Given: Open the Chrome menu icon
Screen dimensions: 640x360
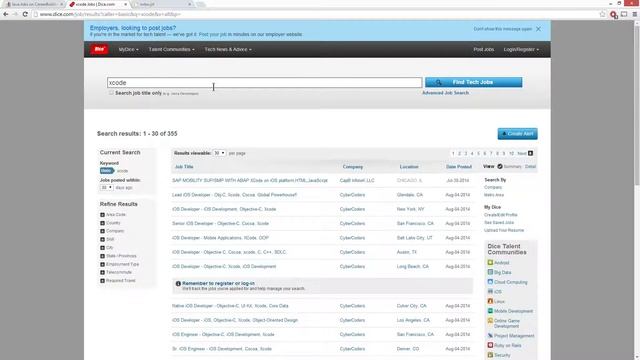Looking at the screenshot, I should point(635,14).
